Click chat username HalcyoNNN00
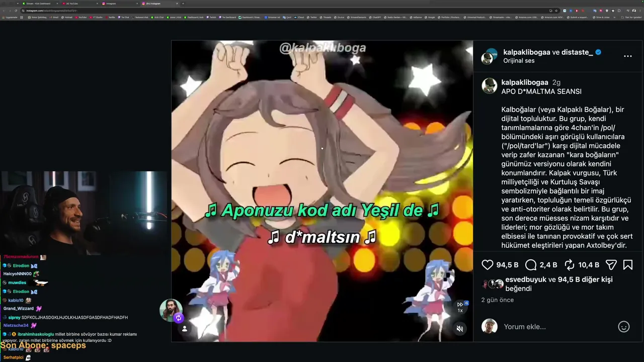Viewport: 644px width, 362px height. [18, 274]
